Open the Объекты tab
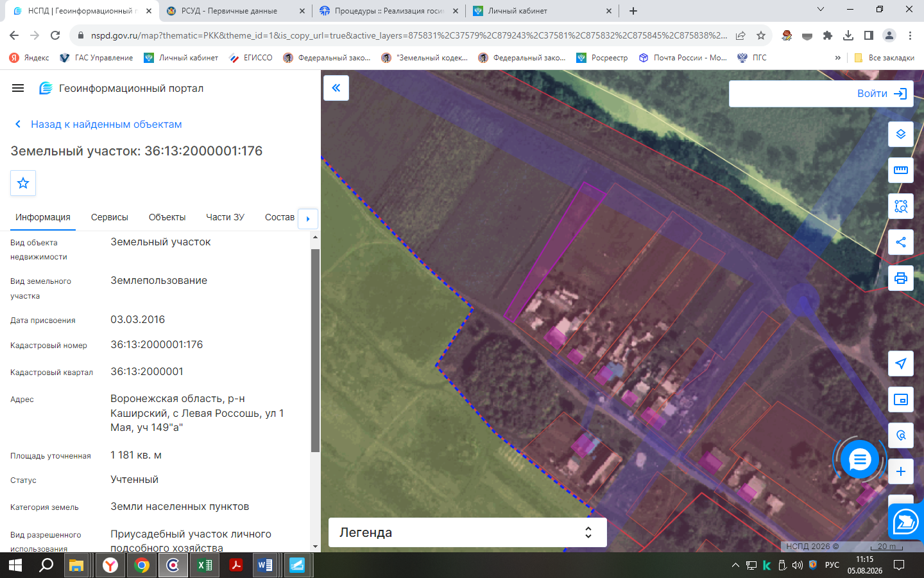Viewport: 924px width, 578px height. pyautogui.click(x=167, y=217)
